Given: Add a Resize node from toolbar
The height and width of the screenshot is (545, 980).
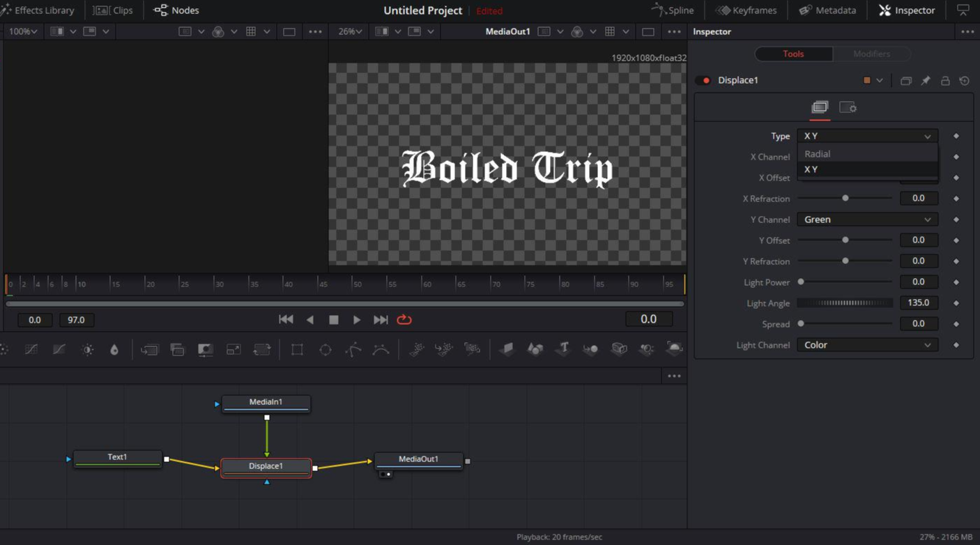Looking at the screenshot, I should [233, 349].
